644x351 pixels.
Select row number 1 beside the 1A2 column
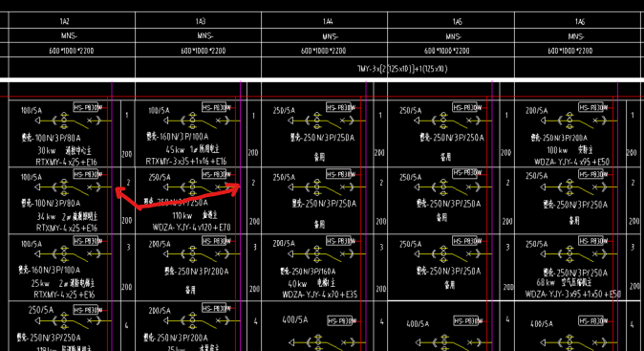pyautogui.click(x=126, y=116)
